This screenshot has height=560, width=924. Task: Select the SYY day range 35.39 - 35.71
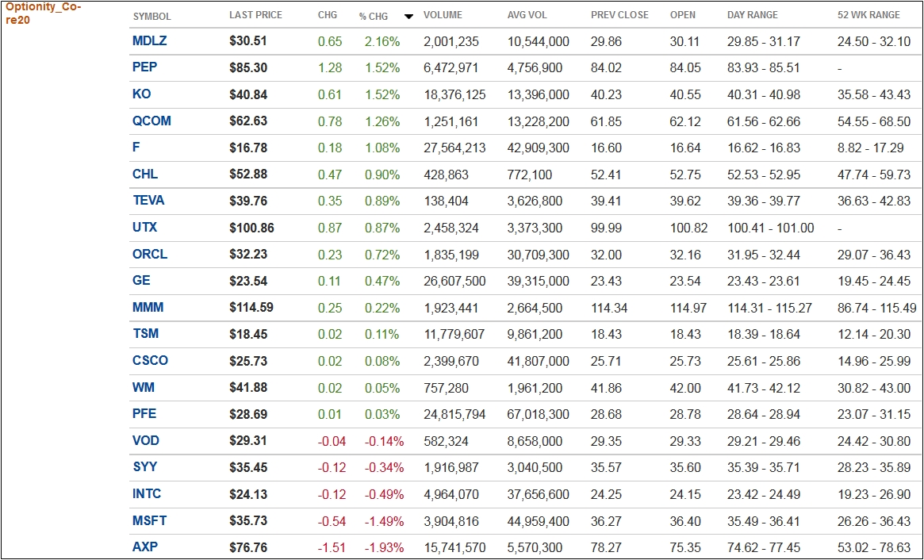tap(764, 468)
